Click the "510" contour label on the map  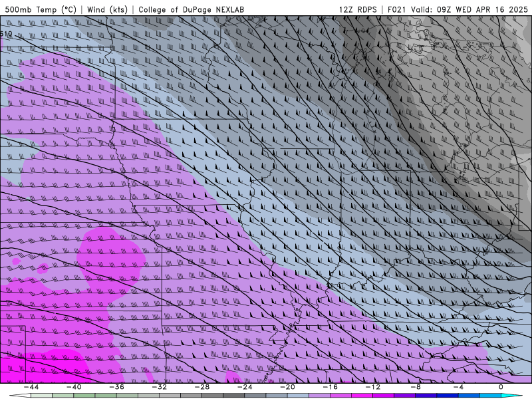(6, 34)
